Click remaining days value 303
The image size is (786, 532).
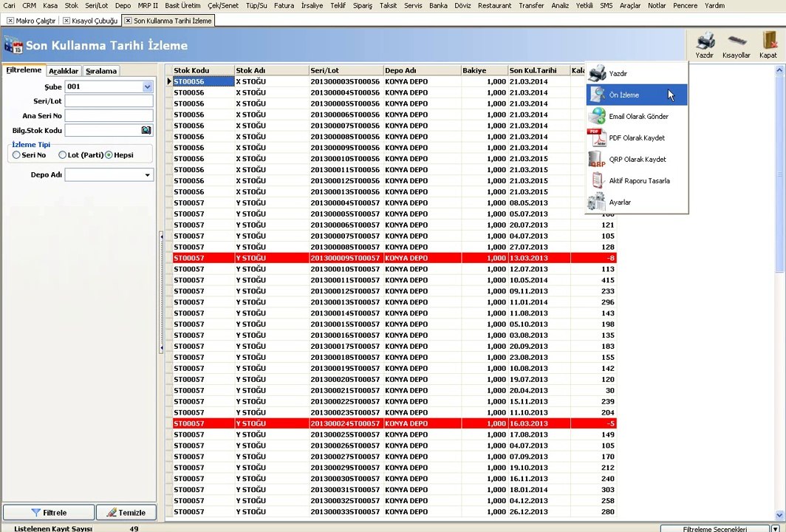click(x=607, y=489)
